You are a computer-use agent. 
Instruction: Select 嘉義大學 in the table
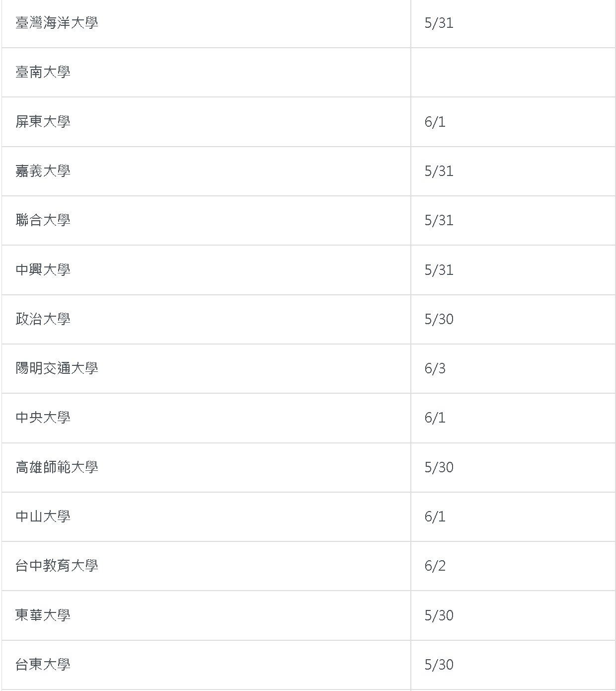tap(43, 171)
